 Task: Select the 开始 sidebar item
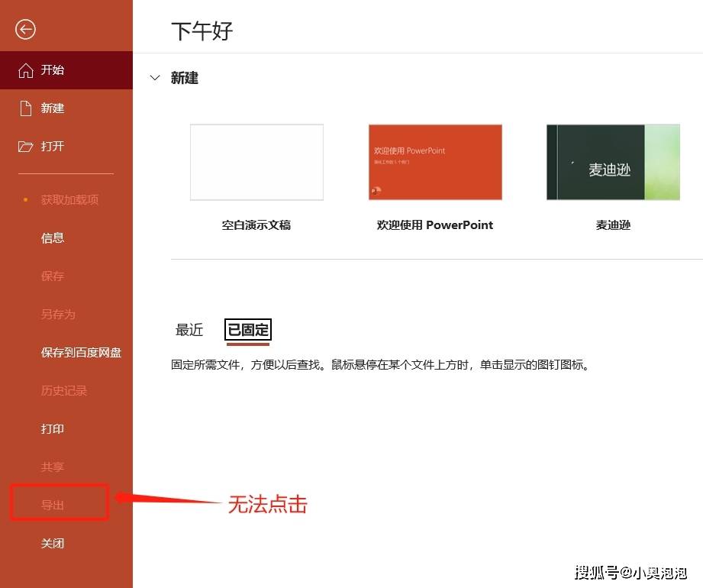click(x=66, y=70)
